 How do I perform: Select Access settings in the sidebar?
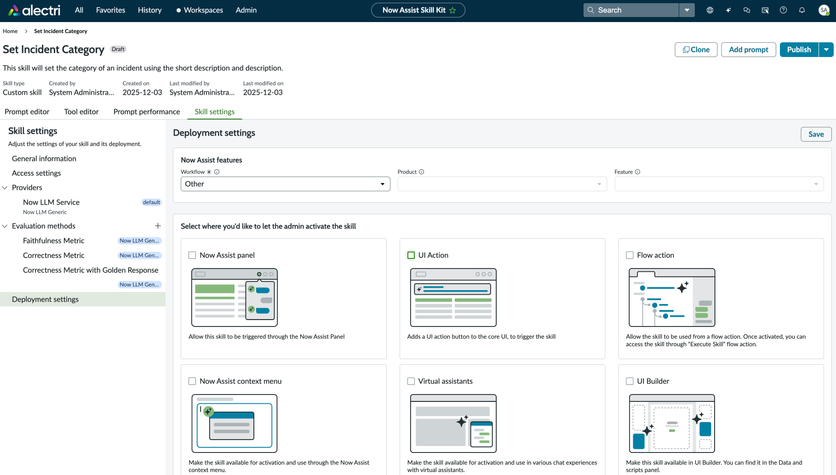tap(36, 173)
